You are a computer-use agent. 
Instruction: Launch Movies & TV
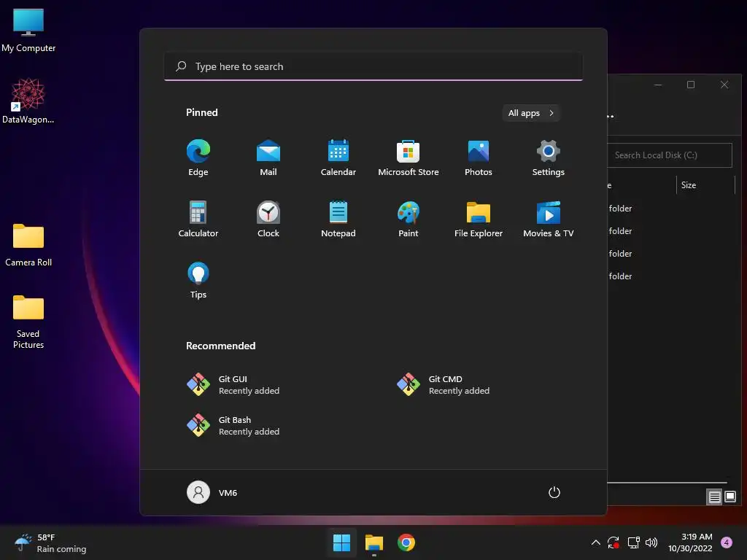[x=549, y=219]
